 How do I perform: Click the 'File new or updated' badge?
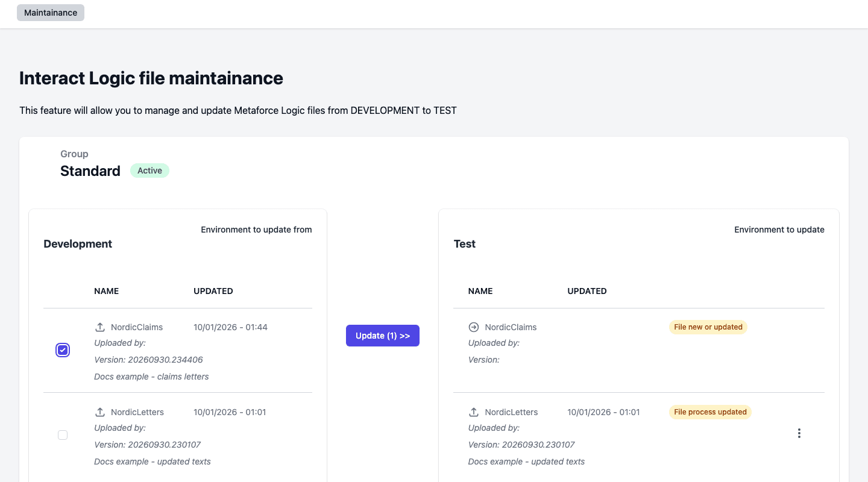(708, 327)
